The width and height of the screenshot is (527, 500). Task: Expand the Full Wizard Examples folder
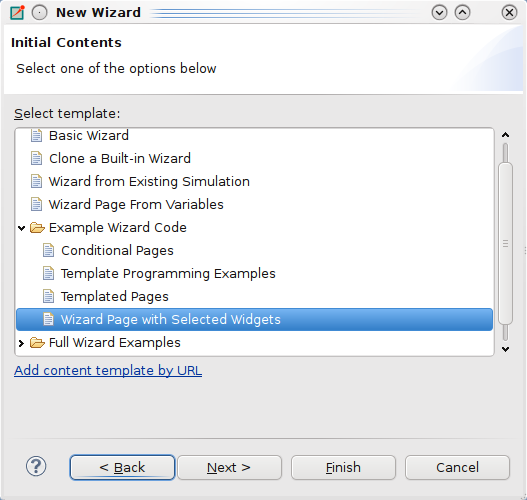click(x=22, y=343)
